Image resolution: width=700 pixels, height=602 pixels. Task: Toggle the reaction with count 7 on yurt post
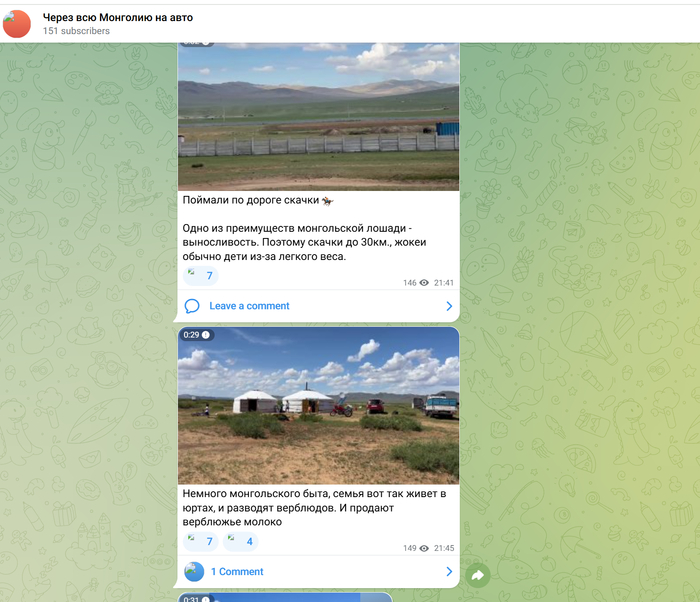click(x=200, y=542)
